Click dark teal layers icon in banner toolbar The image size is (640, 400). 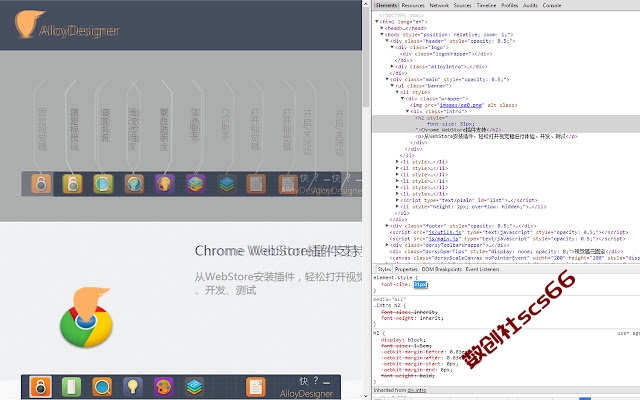tap(227, 184)
